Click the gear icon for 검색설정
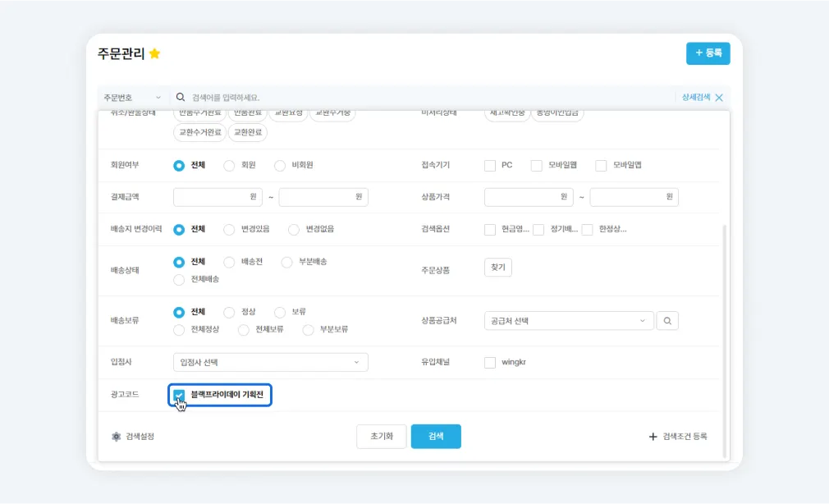The width and height of the screenshot is (829, 504). (117, 437)
